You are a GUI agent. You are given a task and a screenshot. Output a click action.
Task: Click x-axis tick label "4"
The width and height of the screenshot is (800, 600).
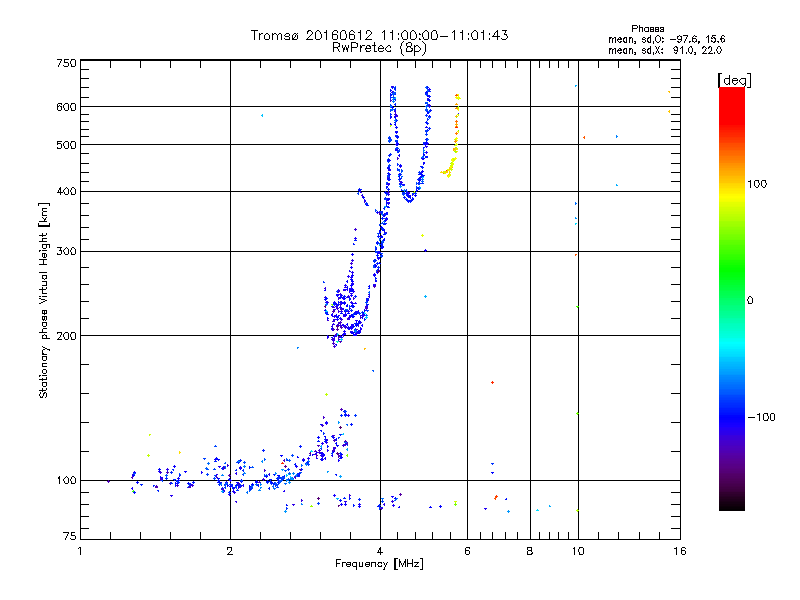coord(380,551)
